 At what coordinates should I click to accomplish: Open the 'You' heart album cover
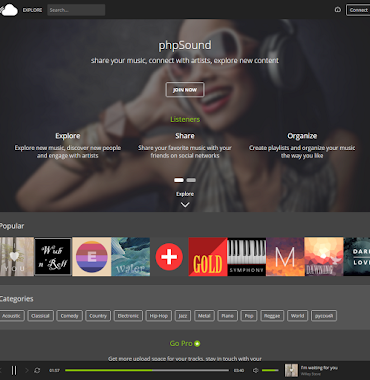pos(17,257)
